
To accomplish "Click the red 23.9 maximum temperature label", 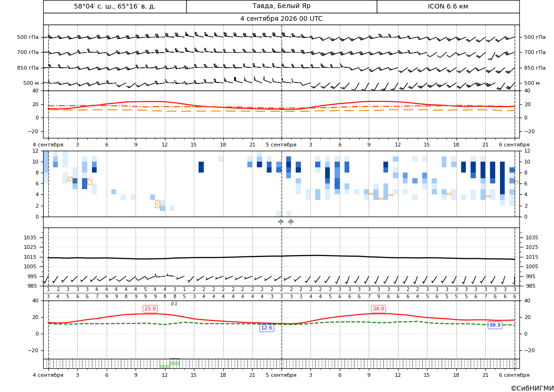I will pyautogui.click(x=150, y=309).
